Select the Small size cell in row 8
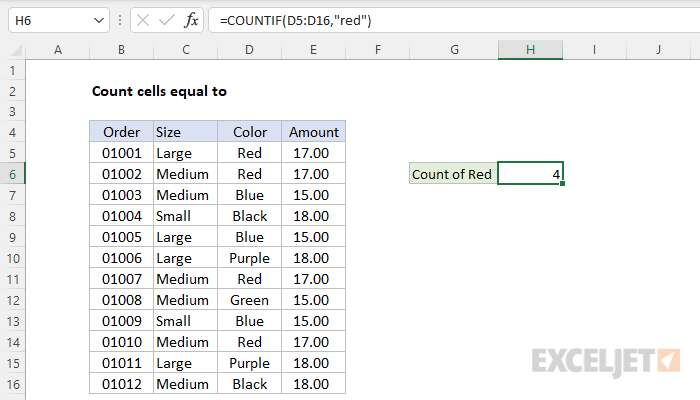The height and width of the screenshot is (400, 700). point(186,216)
